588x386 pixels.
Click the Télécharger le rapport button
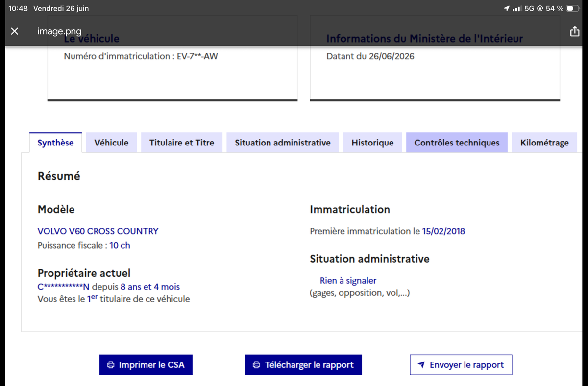coord(303,365)
